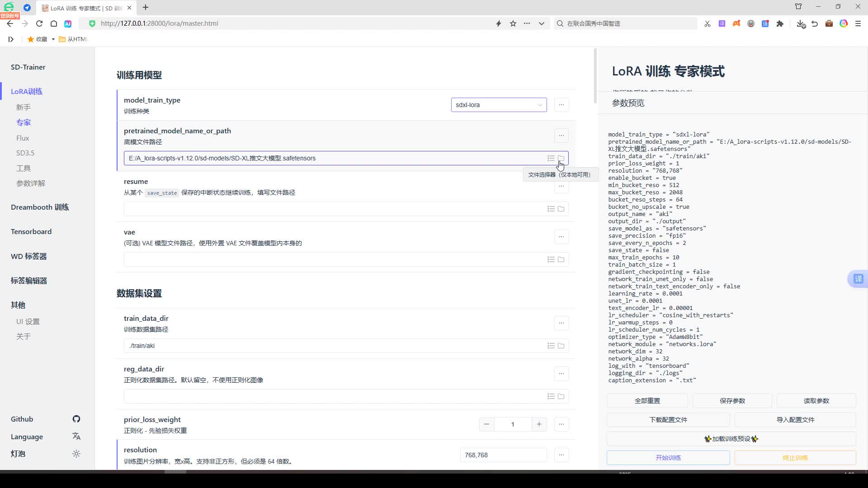Increase prior_loss_weight with plus button

[539, 424]
